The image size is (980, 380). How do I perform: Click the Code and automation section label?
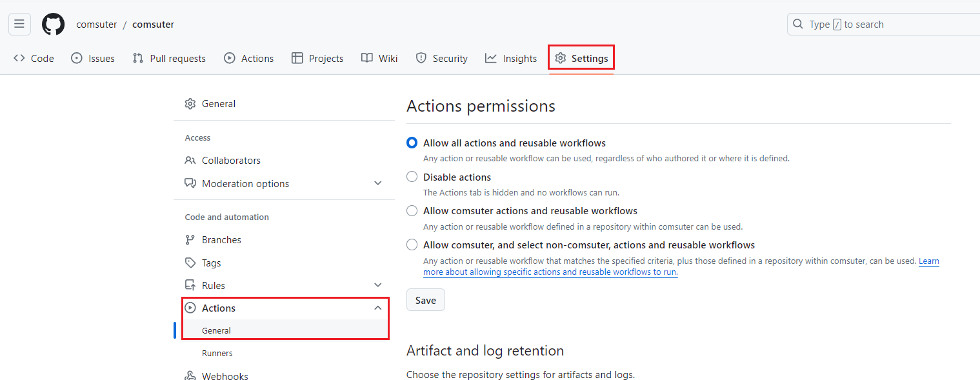point(227,217)
